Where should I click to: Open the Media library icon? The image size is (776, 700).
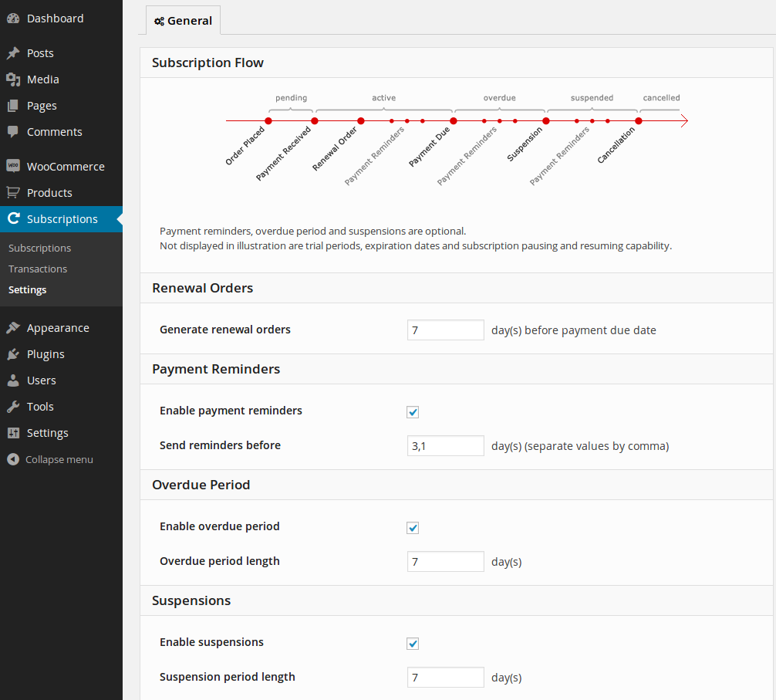[x=13, y=79]
